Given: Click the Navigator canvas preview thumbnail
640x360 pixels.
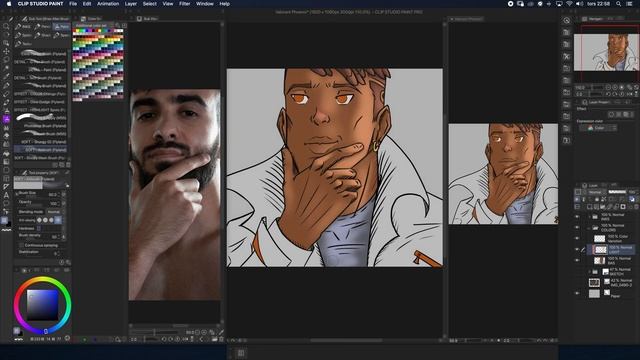Looking at the screenshot, I should pyautogui.click(x=606, y=52).
